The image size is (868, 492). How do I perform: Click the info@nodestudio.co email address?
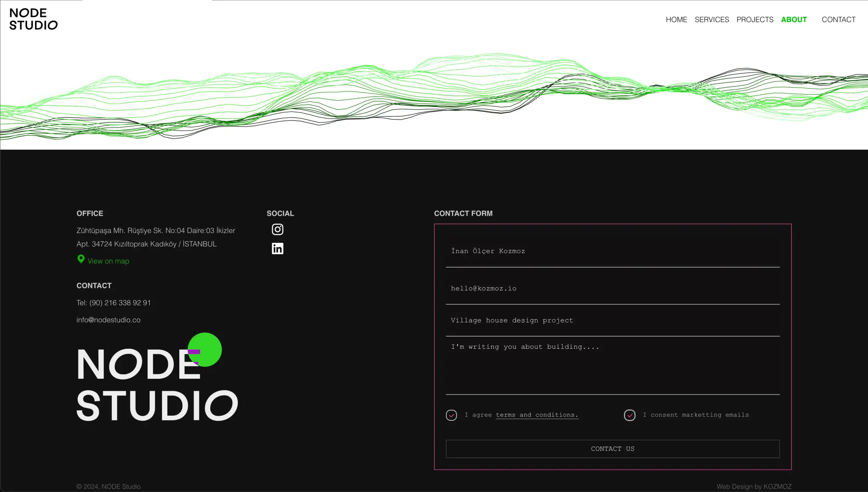click(108, 320)
